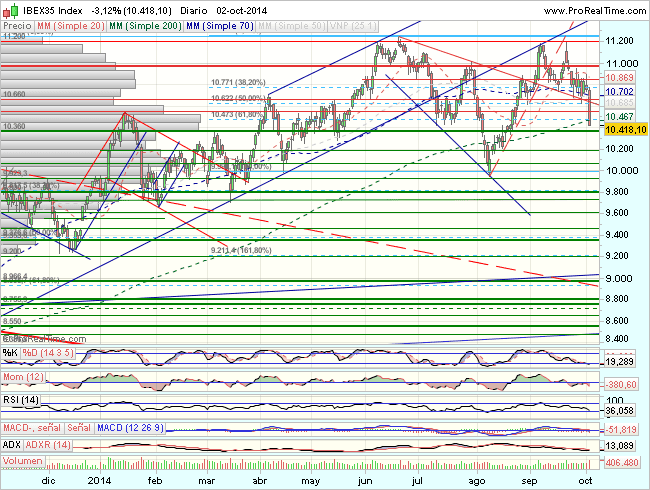Viewport: 650px width, 490px height.
Task: Click the -51,819 MACD value
Action: tap(620, 429)
